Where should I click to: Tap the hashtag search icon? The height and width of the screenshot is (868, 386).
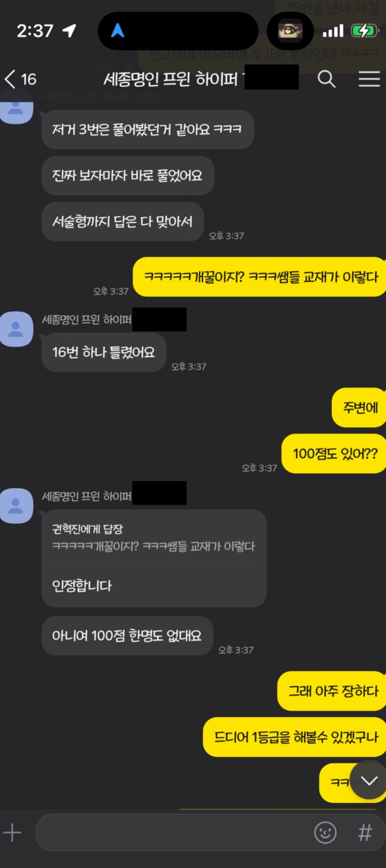(x=365, y=833)
